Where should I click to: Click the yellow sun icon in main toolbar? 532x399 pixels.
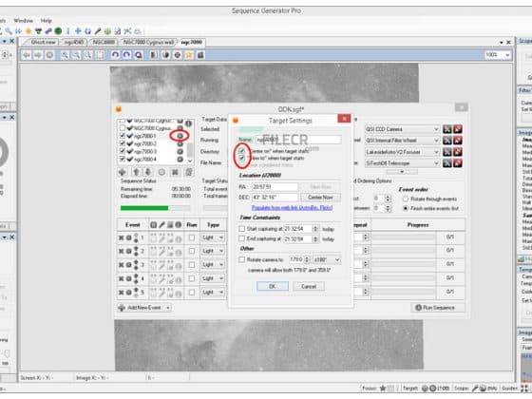coord(28,31)
